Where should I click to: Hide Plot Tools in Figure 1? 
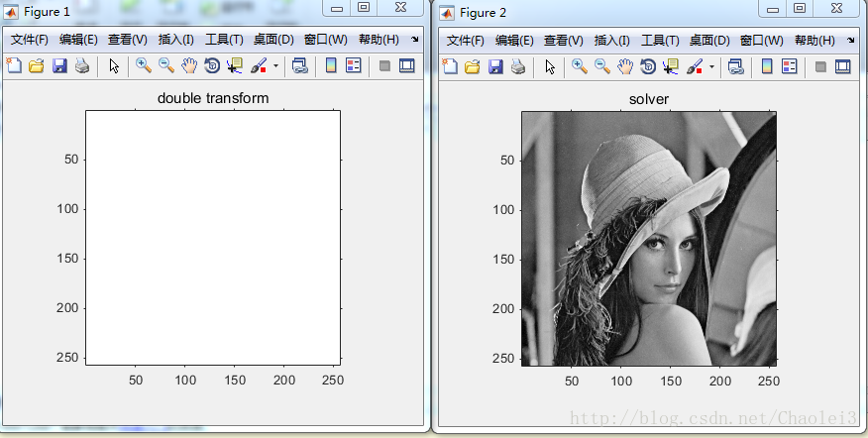point(384,66)
